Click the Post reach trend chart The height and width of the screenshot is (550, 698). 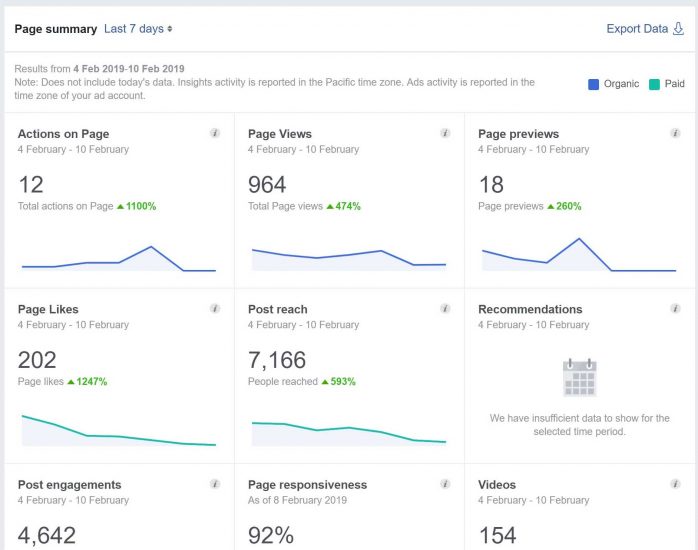click(x=348, y=432)
